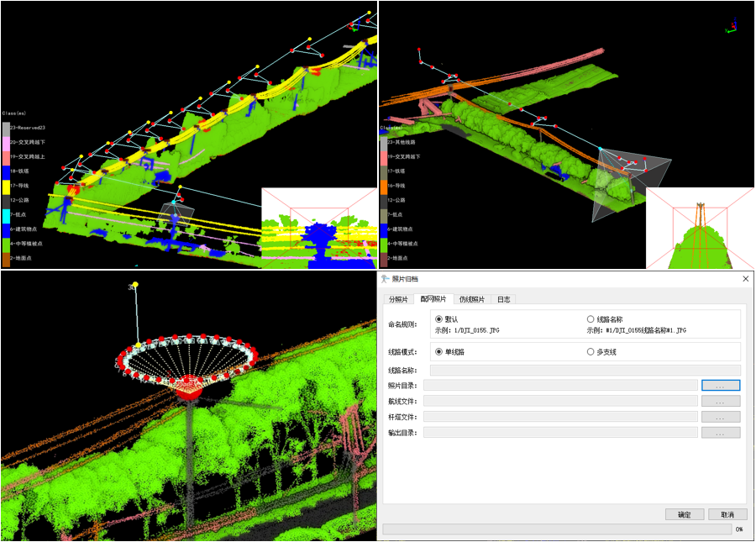The height and width of the screenshot is (542, 756).
Task: Cancel the dialog with 取消
Action: point(727,514)
